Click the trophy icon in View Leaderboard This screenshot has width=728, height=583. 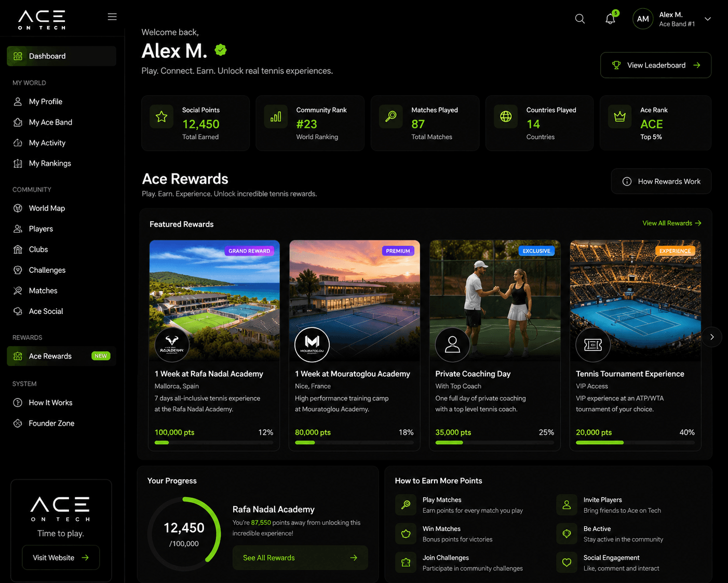(616, 65)
